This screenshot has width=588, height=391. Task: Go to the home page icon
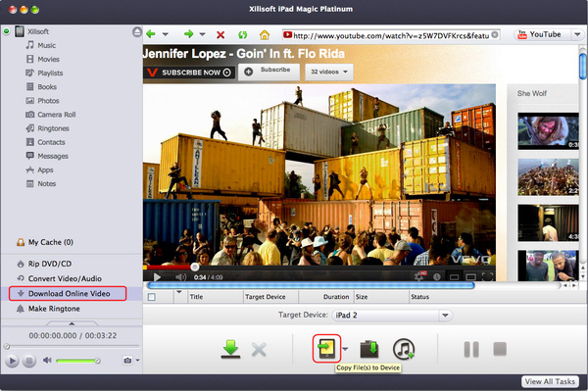(x=265, y=35)
